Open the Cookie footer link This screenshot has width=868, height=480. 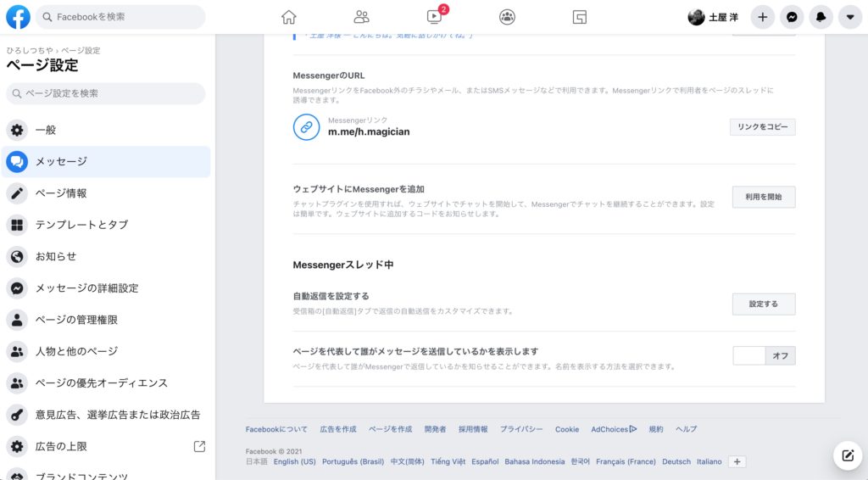click(x=567, y=429)
